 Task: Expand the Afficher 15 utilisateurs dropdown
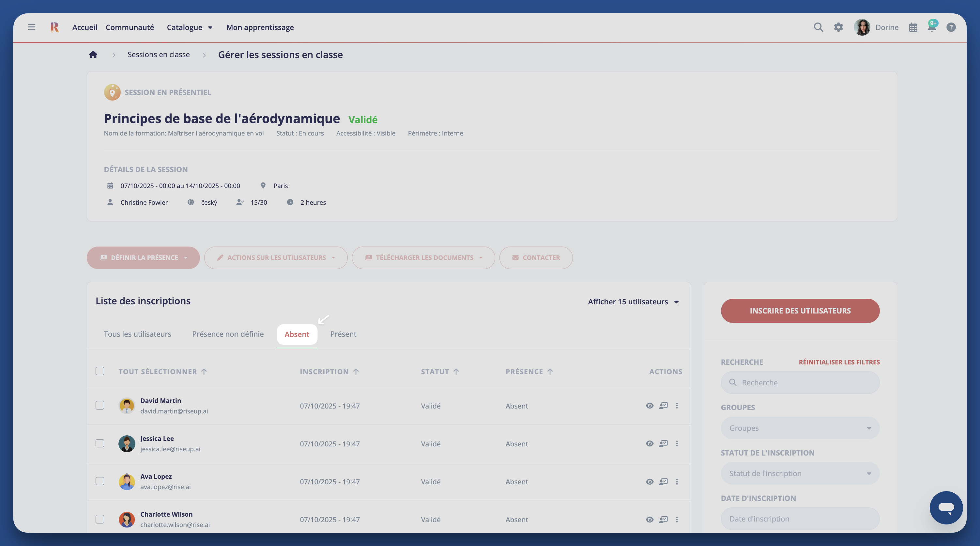point(634,301)
